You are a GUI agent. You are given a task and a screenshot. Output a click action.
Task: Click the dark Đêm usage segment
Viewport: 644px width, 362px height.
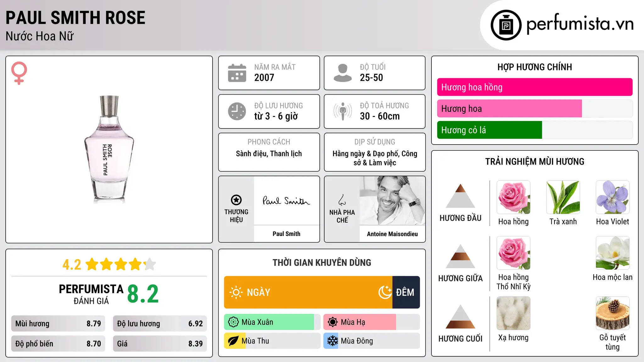point(406,292)
